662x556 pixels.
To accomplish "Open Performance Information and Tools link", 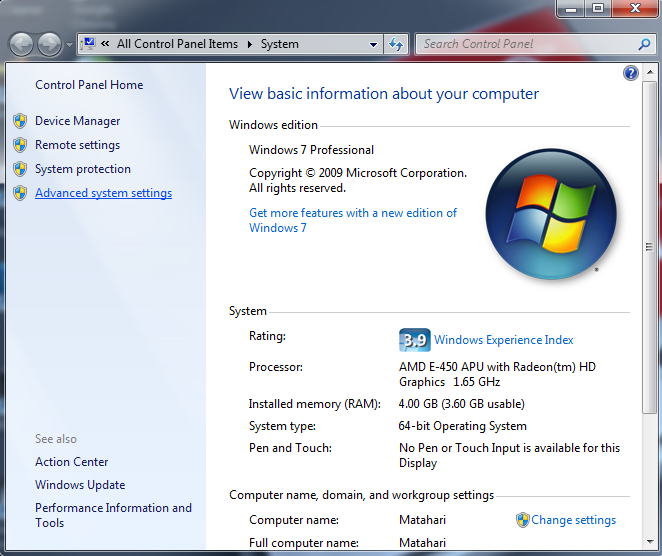I will (x=113, y=515).
